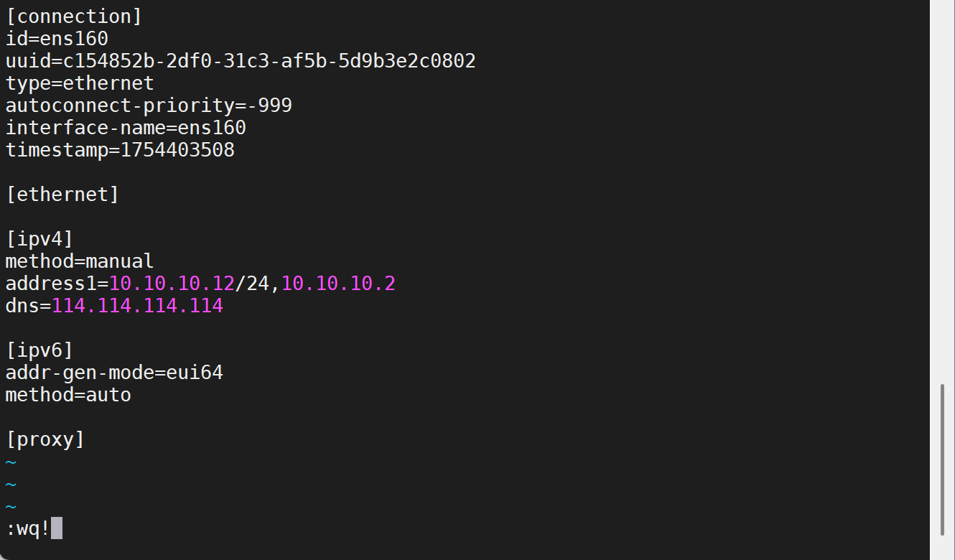Click the type=ethernet line
Screen dimensions: 955x560
pos(80,83)
